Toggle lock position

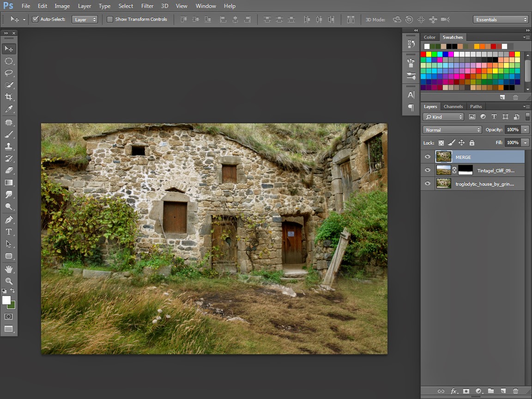(x=461, y=143)
